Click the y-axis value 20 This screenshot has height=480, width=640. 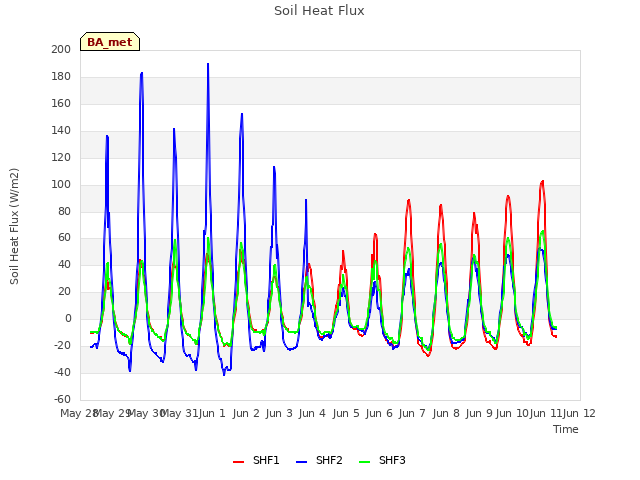(64, 291)
